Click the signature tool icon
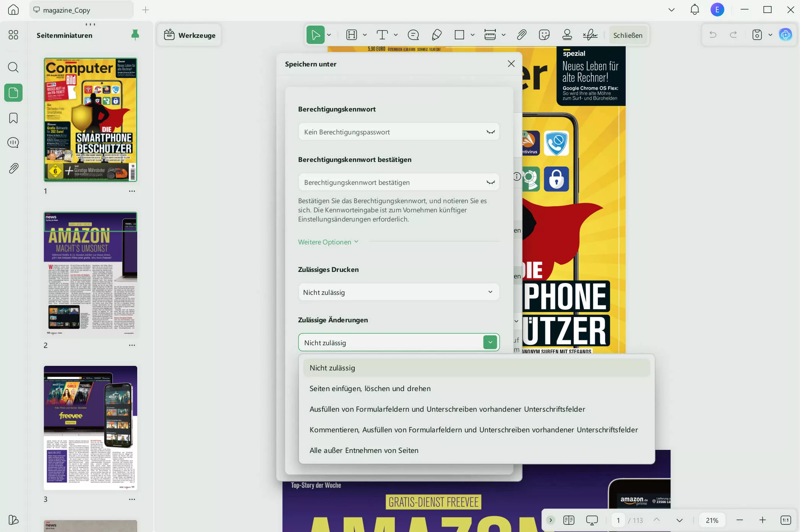The image size is (800, 532). pos(590,35)
